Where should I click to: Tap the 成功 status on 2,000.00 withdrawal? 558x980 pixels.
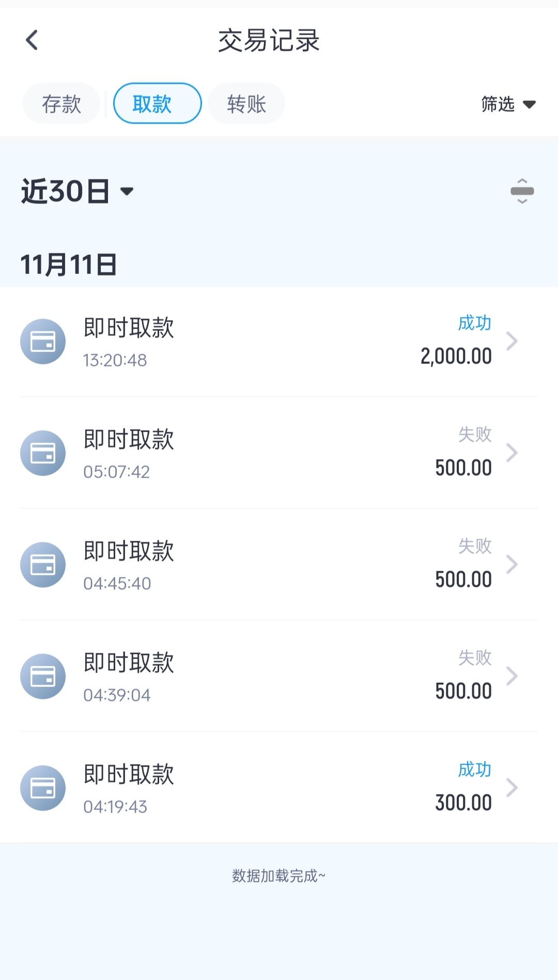[474, 324]
